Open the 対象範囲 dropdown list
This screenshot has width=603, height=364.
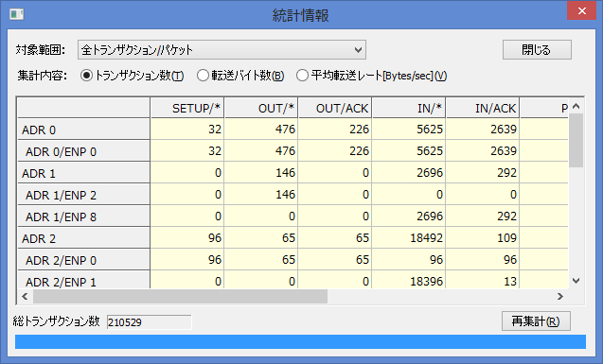coord(222,50)
